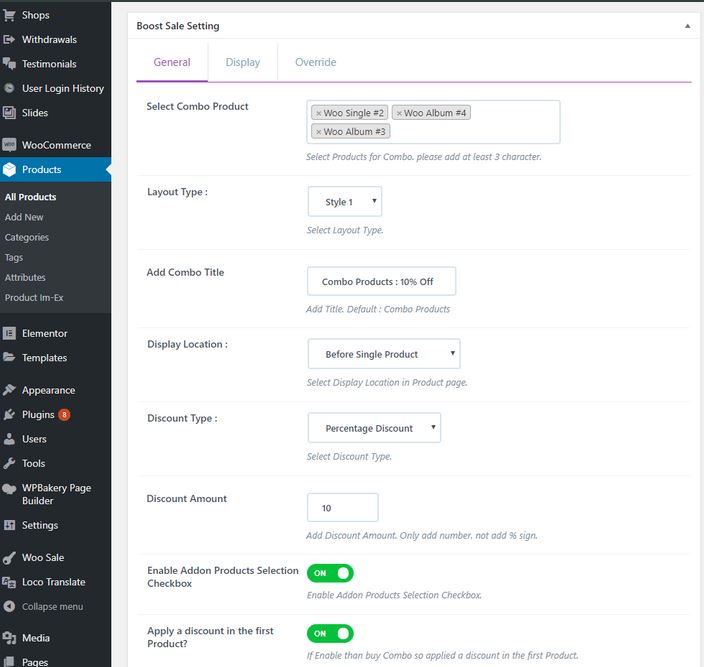Screen dimensions: 704x667
Task: Click the Slides sidebar icon
Action: [x=9, y=113]
